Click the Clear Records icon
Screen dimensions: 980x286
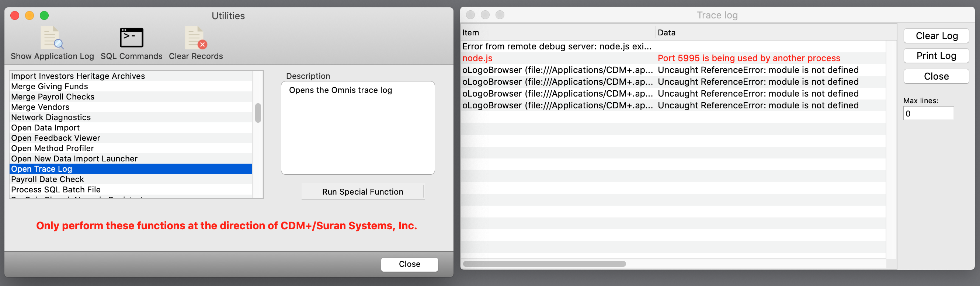coord(195,38)
